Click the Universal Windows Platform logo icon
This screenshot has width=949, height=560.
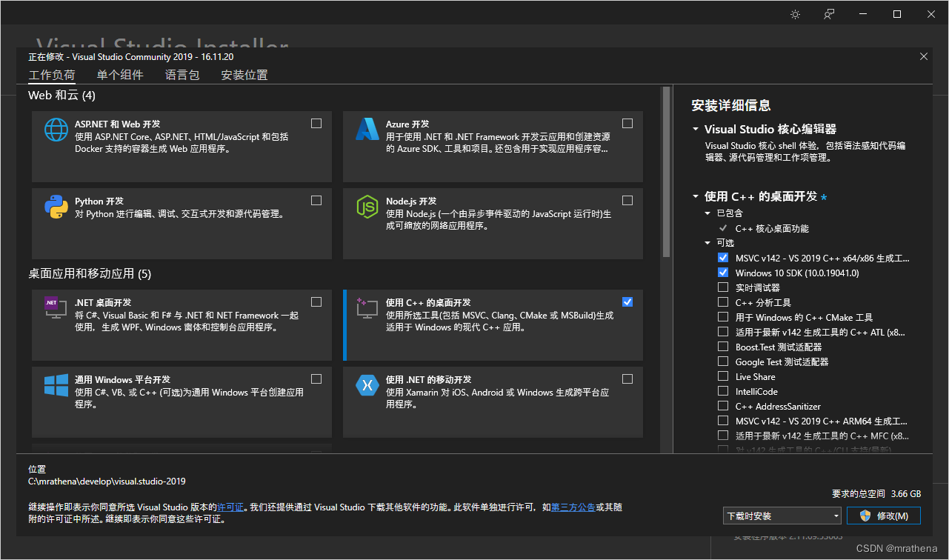click(x=56, y=384)
